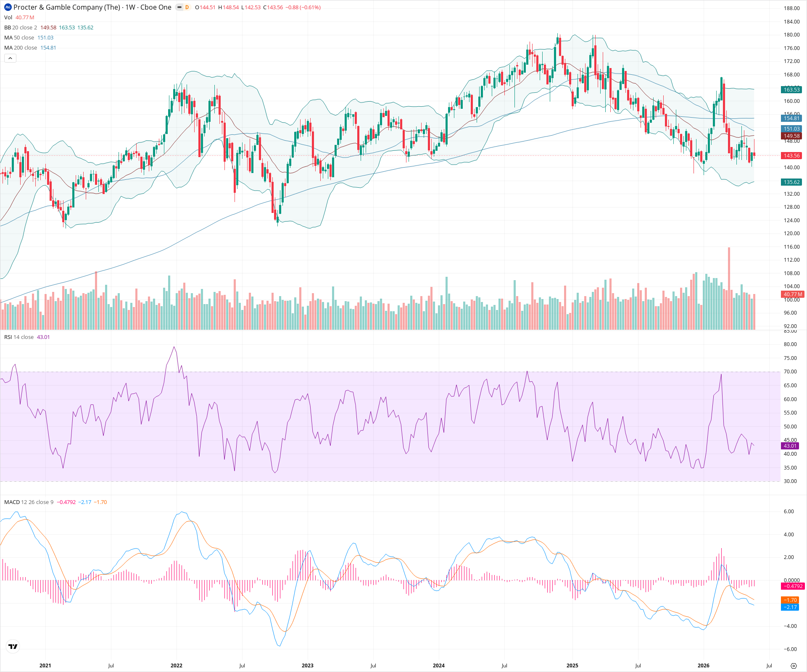Viewport: 807px width, 672px height.
Task: Select the MACD 12 26 close 9 legend
Action: [x=29, y=502]
